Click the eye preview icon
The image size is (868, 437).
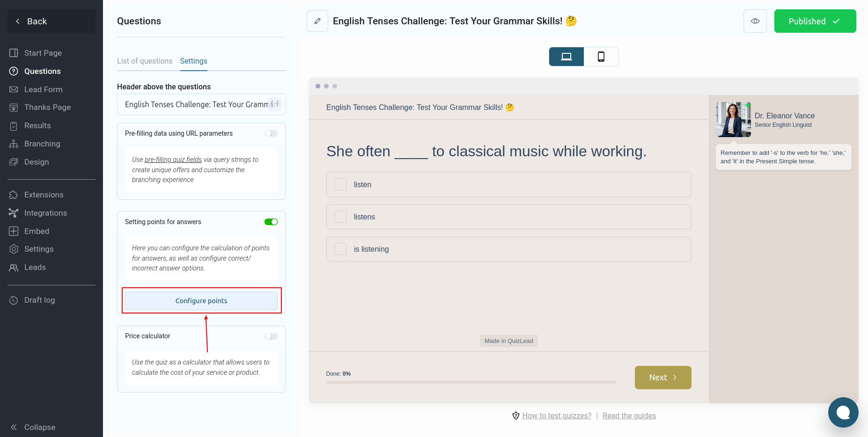click(755, 21)
